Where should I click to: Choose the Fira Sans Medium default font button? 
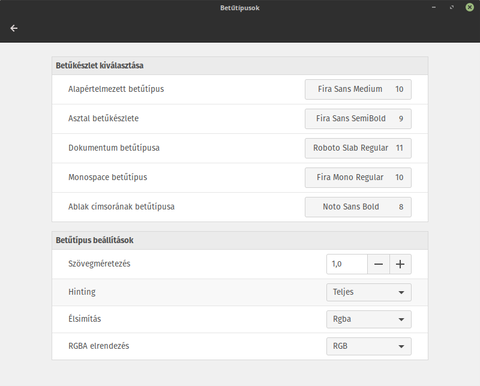(x=358, y=89)
